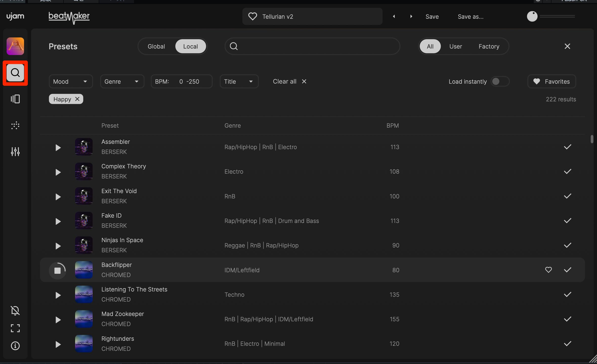Play the Fake ID preset preview
The width and height of the screenshot is (597, 364).
pyautogui.click(x=58, y=221)
